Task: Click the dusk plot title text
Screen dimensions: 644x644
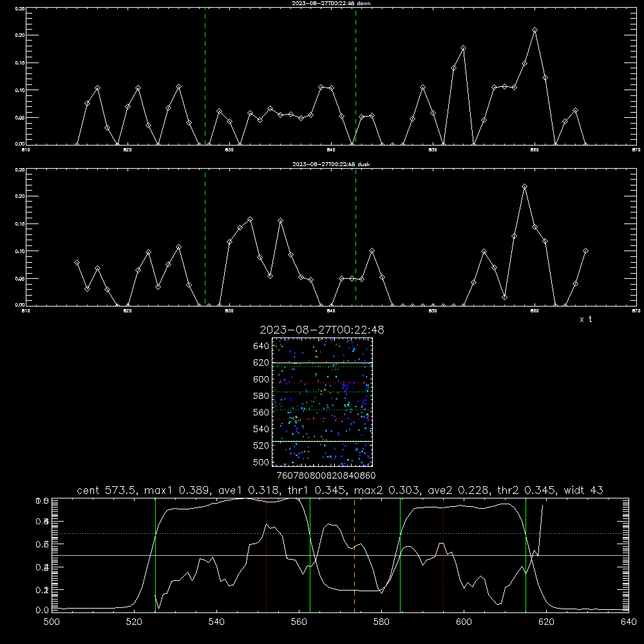Action: (331, 164)
